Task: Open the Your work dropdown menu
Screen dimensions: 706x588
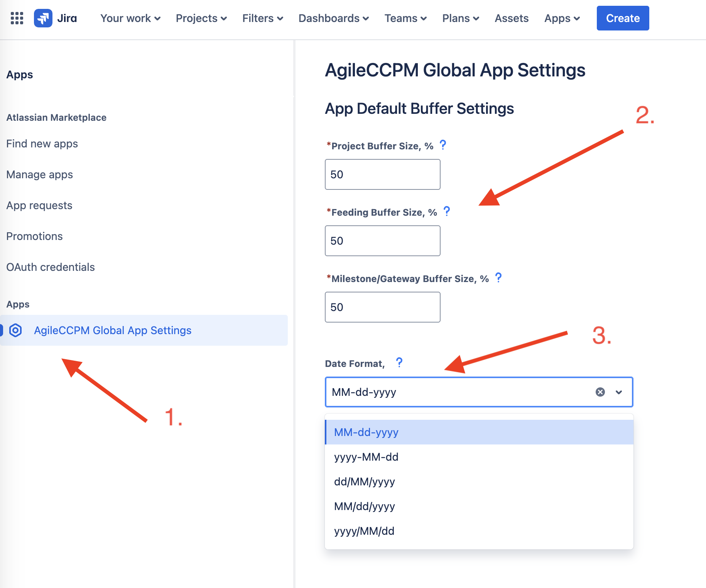Action: pyautogui.click(x=130, y=18)
